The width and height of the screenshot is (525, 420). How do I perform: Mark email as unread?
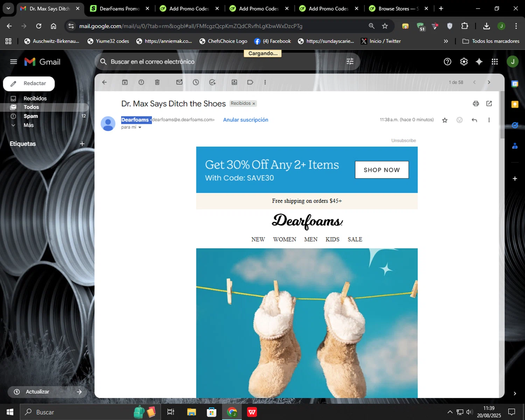tap(180, 82)
